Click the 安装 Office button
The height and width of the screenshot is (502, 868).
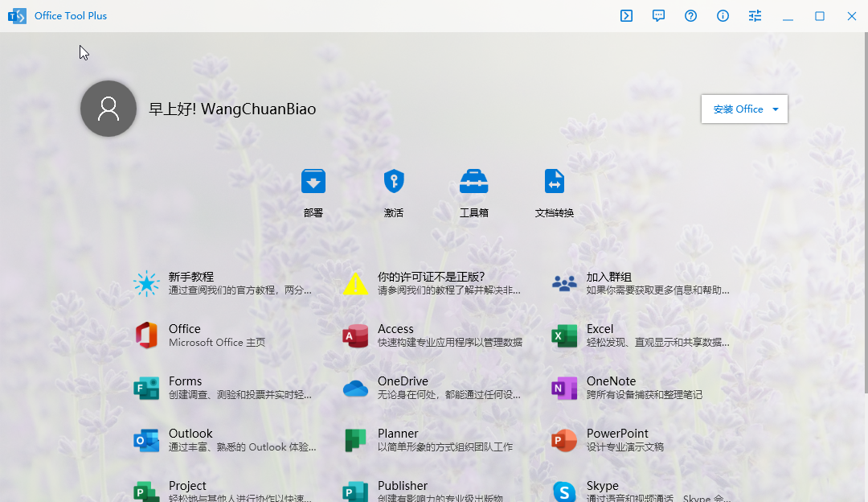735,109
